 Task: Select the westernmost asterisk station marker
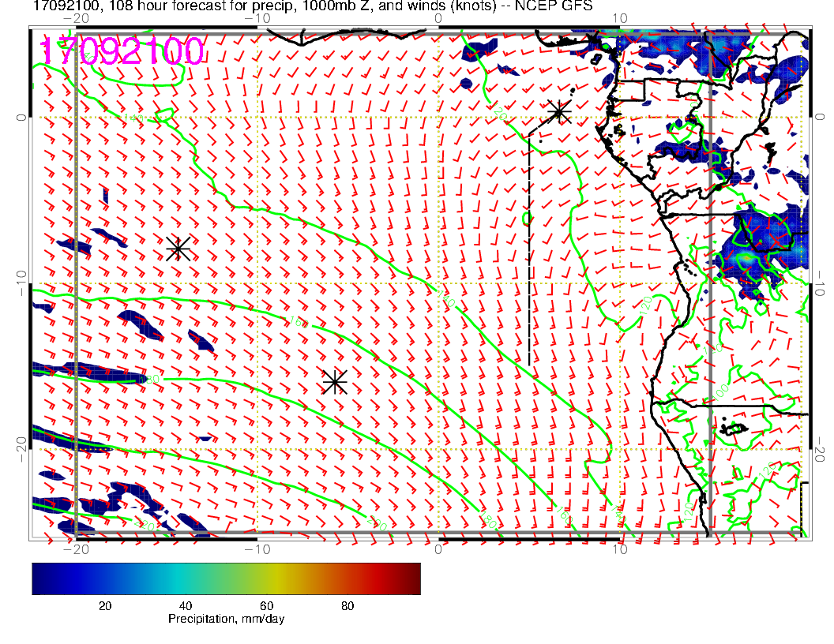[178, 249]
